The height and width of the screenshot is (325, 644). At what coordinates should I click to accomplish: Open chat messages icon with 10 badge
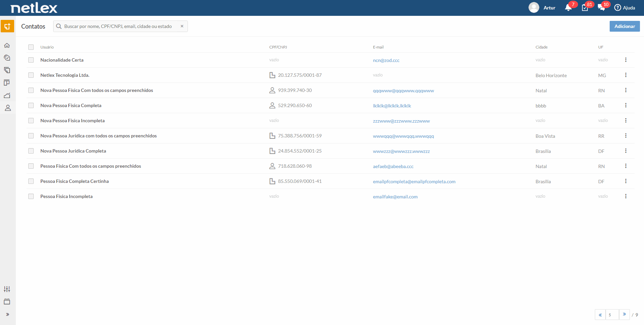coord(602,8)
